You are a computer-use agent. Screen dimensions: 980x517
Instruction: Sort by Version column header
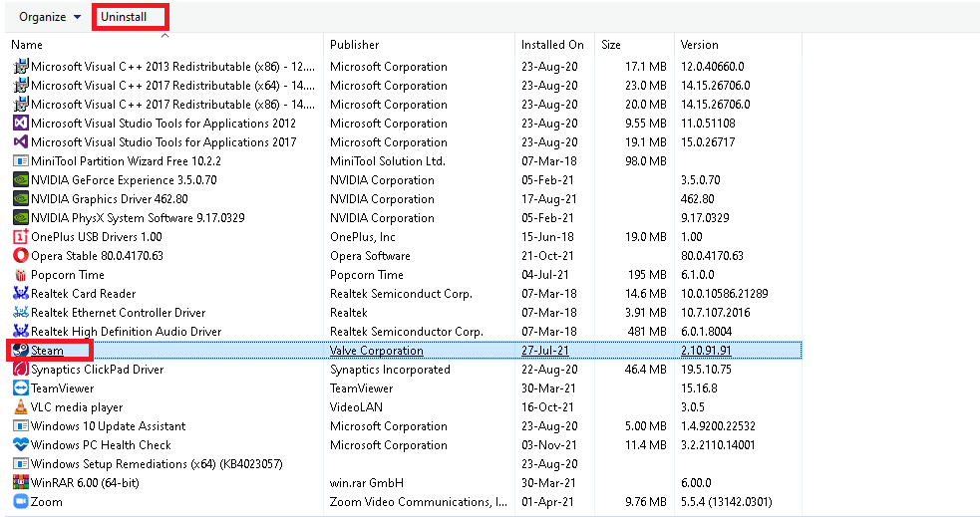coord(698,45)
